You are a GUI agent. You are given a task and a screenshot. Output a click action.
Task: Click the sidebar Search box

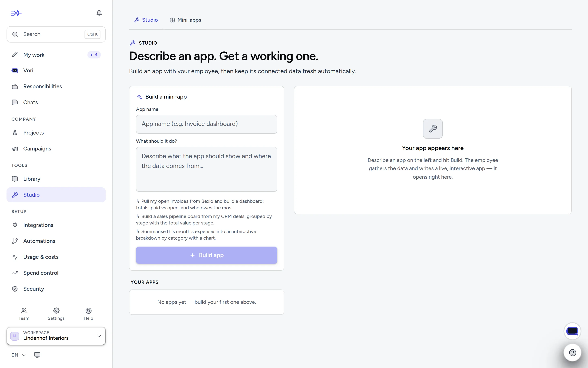point(56,34)
